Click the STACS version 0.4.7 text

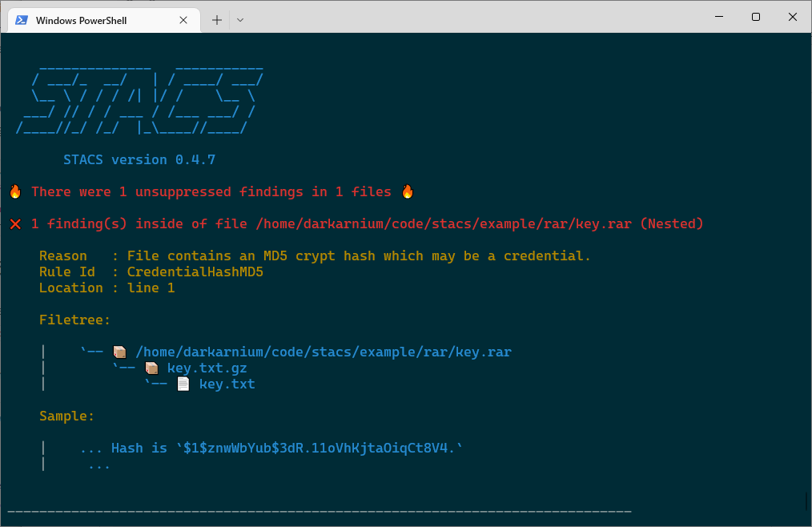point(139,160)
